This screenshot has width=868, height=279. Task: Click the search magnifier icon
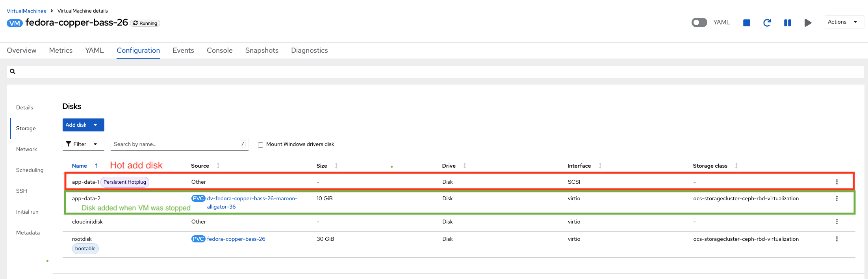pos(13,72)
